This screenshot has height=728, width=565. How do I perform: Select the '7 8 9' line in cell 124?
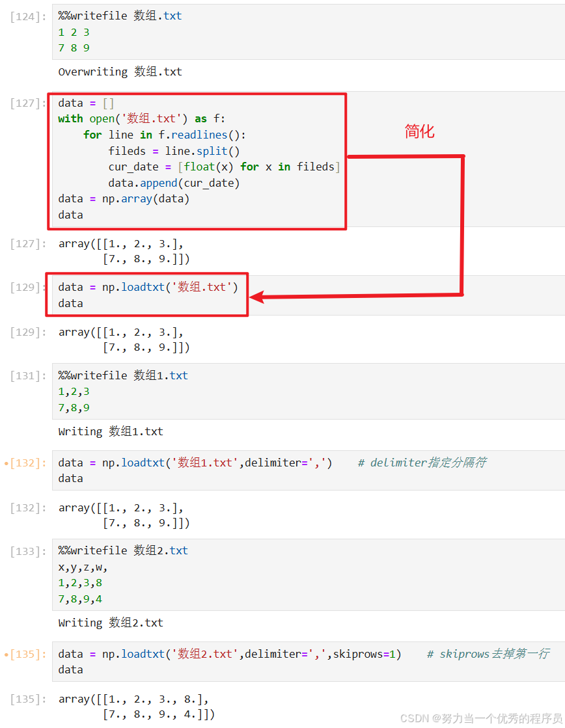click(x=74, y=48)
